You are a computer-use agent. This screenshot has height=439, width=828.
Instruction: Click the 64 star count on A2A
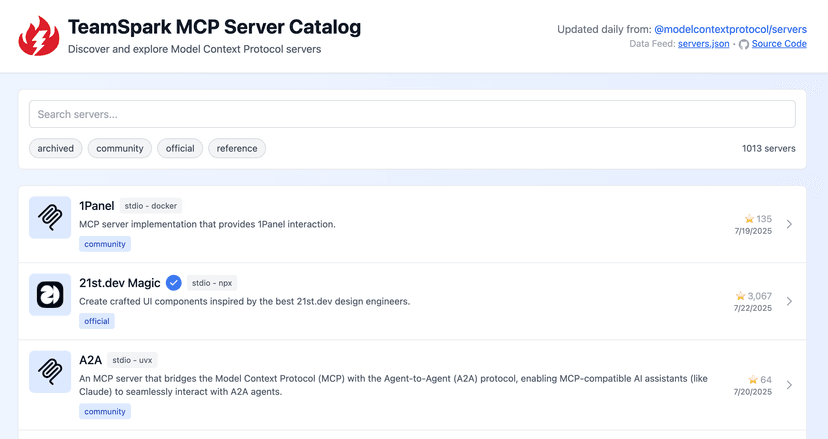pyautogui.click(x=766, y=380)
